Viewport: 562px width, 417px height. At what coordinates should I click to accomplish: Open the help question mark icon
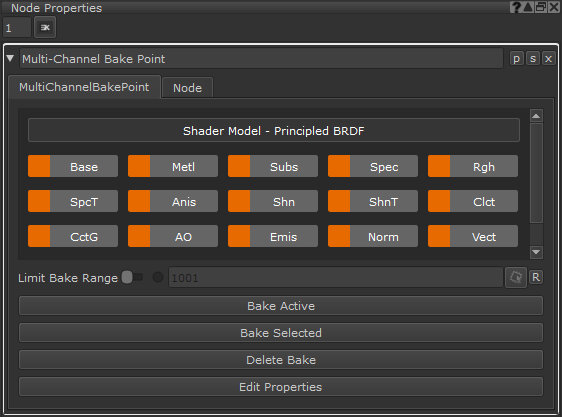pos(515,7)
